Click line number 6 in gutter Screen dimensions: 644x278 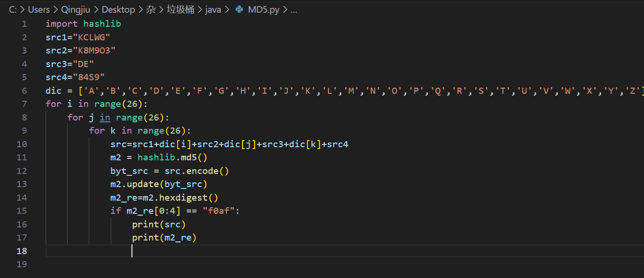click(x=24, y=90)
